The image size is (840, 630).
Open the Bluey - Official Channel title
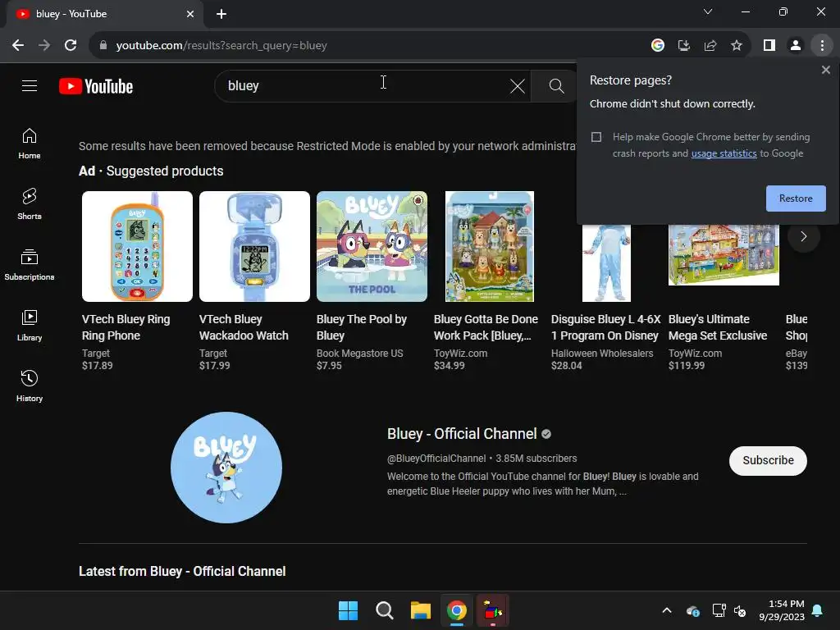[x=462, y=433]
